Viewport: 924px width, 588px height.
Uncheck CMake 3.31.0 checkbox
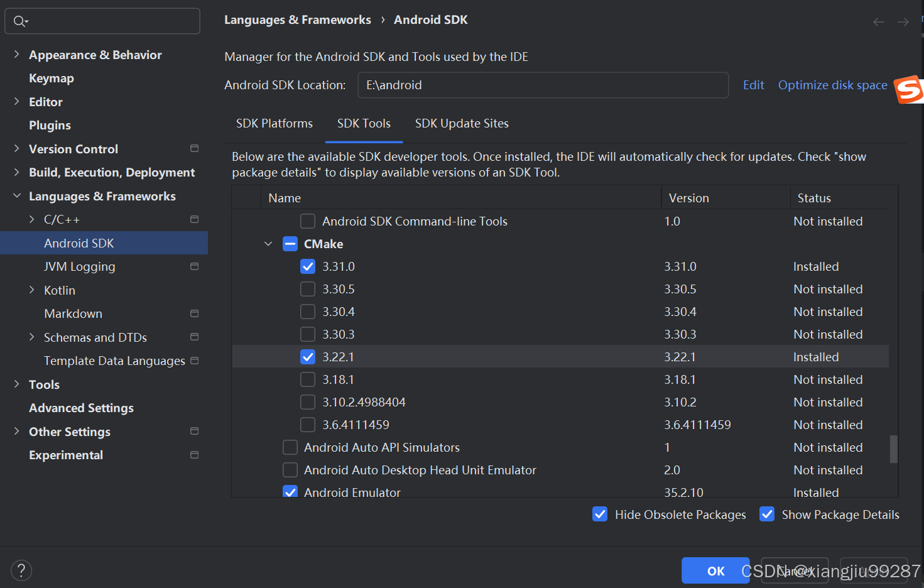pyautogui.click(x=308, y=266)
